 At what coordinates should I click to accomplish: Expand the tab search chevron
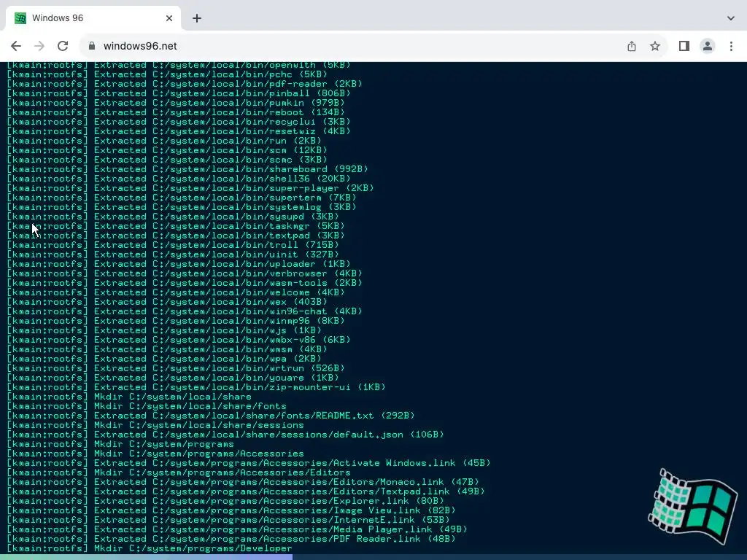click(731, 18)
